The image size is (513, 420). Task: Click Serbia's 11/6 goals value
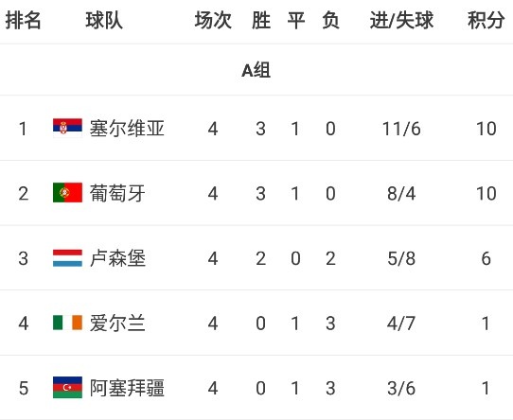click(x=401, y=129)
